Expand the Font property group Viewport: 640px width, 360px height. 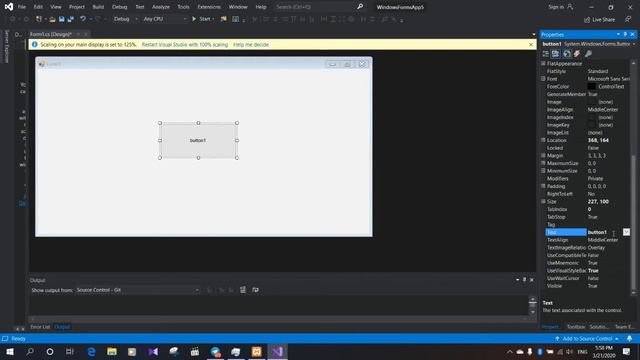(543, 79)
